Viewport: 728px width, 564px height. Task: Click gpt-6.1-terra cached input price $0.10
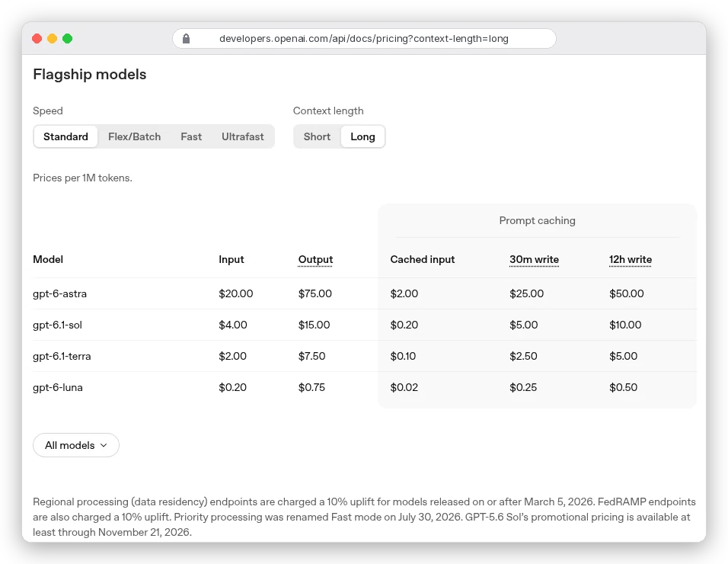(x=403, y=357)
